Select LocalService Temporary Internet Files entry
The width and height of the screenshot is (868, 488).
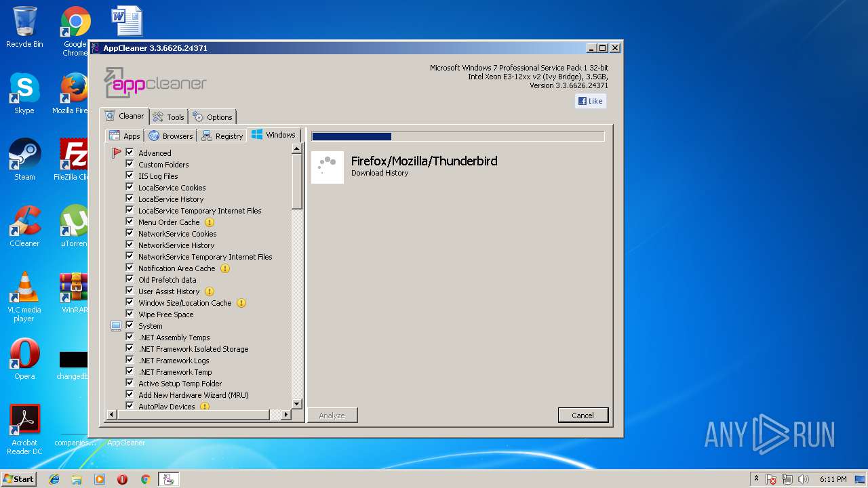click(200, 211)
